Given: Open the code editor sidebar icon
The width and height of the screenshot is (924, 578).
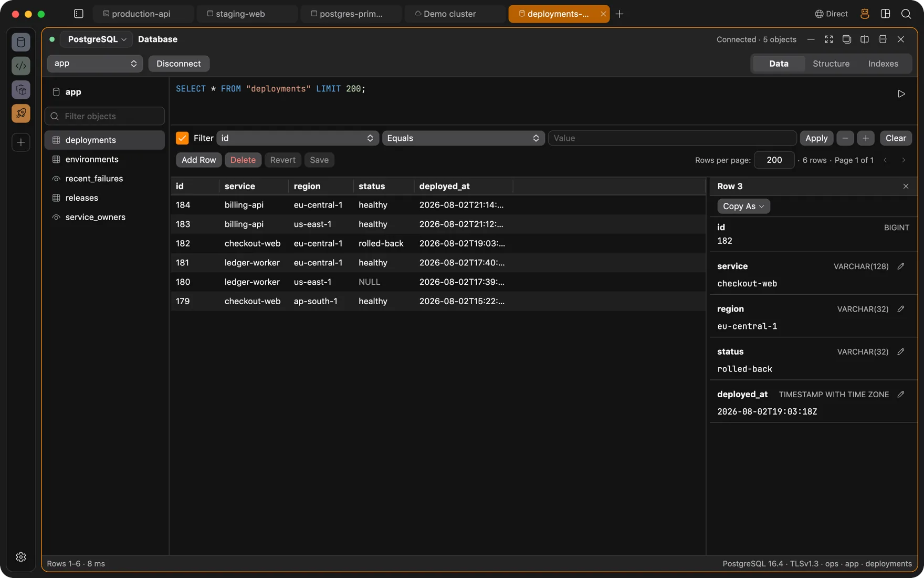Looking at the screenshot, I should (21, 66).
